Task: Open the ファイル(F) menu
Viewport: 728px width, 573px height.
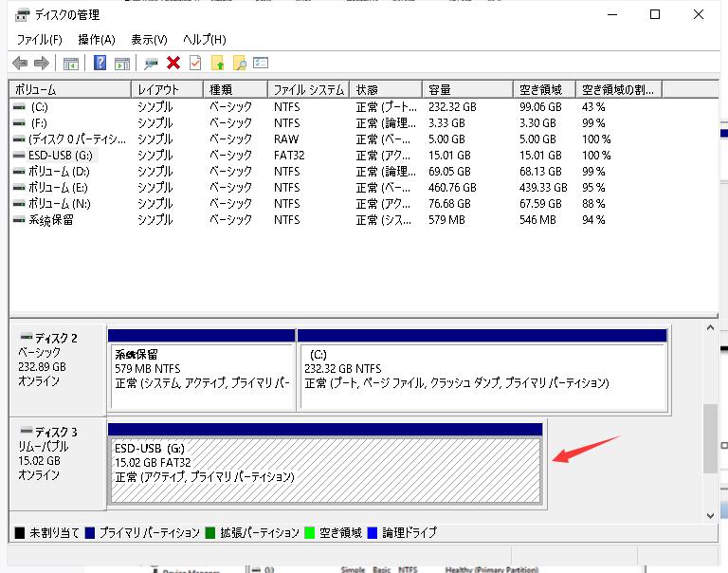Action: point(40,40)
